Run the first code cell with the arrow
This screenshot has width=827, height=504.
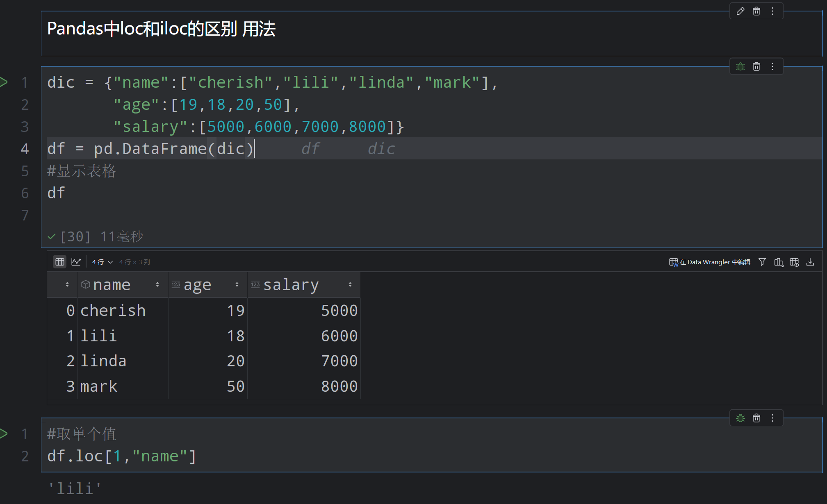5,82
